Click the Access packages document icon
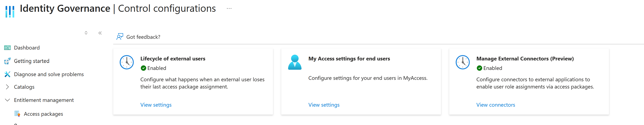 (x=17, y=114)
